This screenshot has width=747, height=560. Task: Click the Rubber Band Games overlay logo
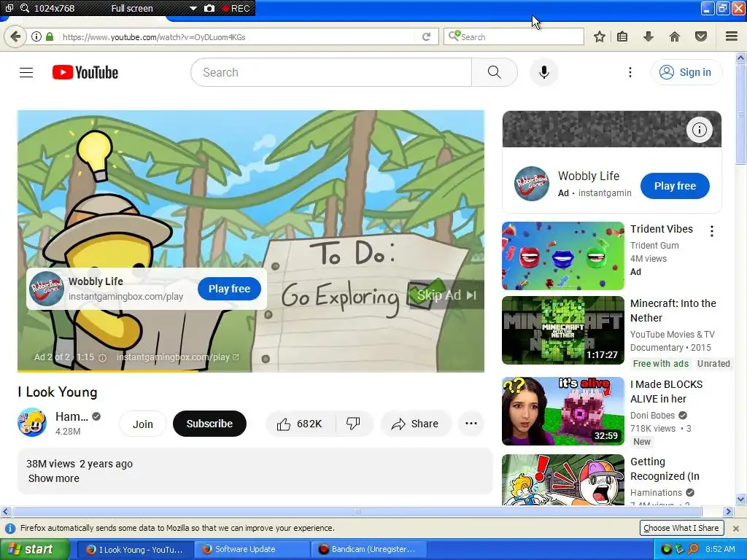coord(47,289)
